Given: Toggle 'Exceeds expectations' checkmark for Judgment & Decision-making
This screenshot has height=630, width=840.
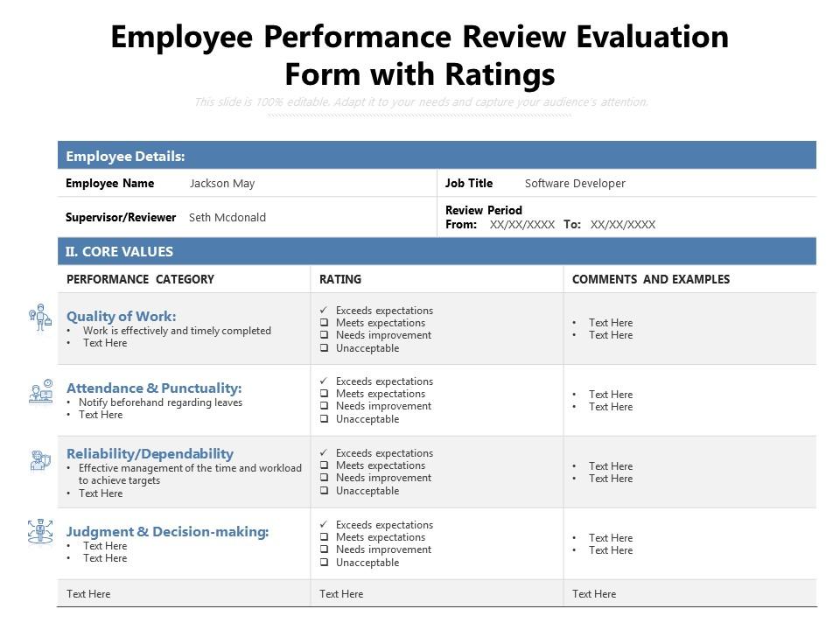Looking at the screenshot, I should coord(325,525).
